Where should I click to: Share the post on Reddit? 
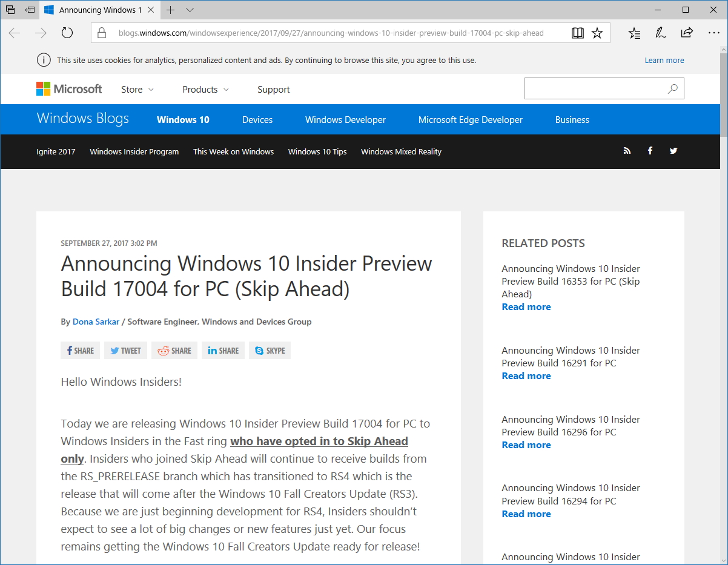tap(174, 350)
